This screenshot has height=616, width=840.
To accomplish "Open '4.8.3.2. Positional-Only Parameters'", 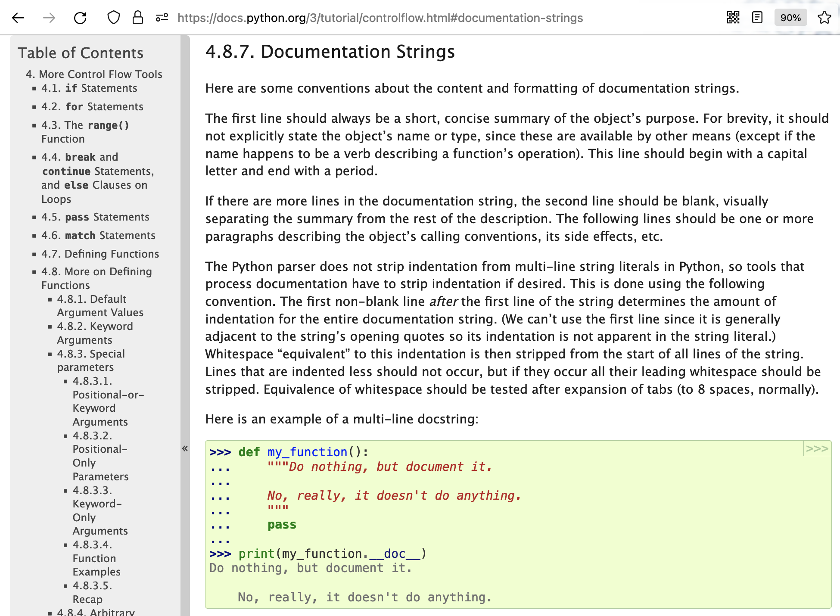I will 101,456.
